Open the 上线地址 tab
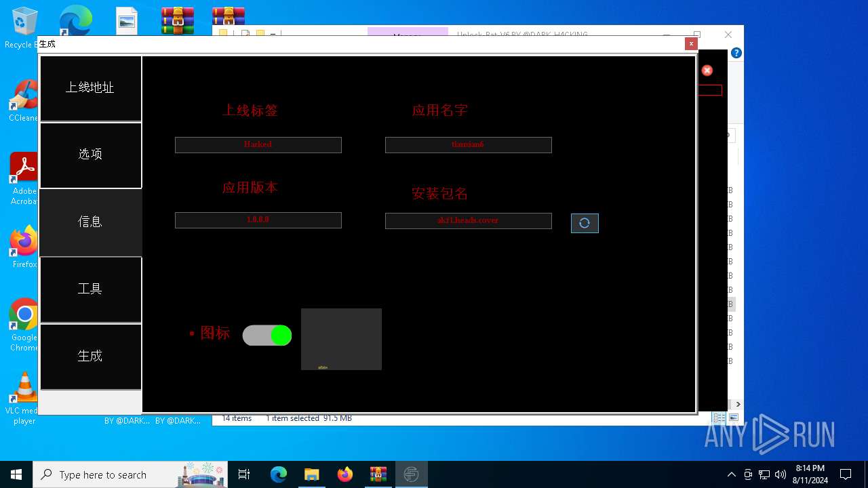Image resolution: width=868 pixels, height=488 pixels. [x=91, y=88]
